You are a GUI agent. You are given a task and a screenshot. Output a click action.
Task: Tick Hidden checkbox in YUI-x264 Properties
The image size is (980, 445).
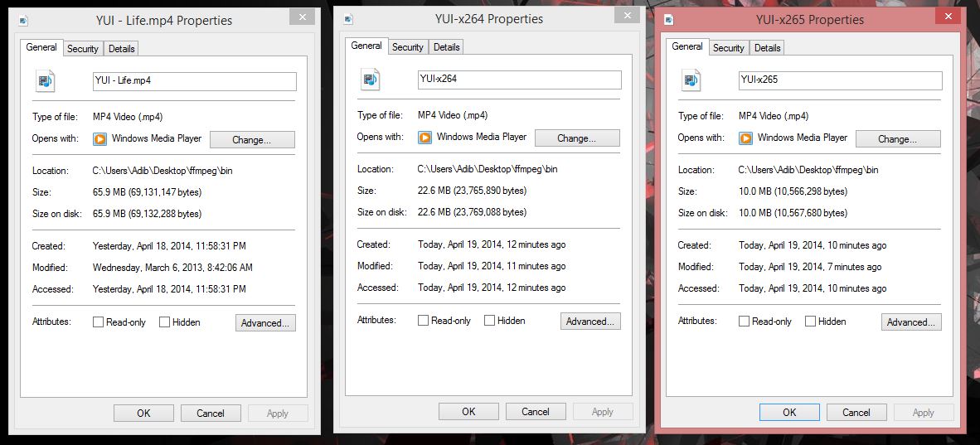489,321
